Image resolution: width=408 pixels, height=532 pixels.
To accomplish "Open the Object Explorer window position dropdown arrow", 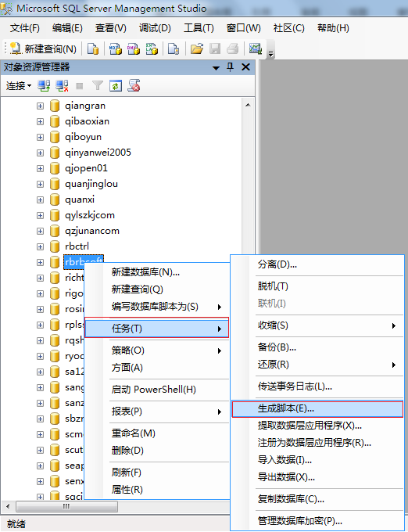I will (x=216, y=68).
